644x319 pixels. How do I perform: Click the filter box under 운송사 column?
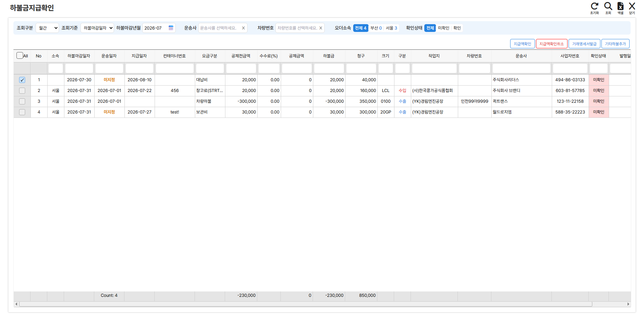[522, 69]
